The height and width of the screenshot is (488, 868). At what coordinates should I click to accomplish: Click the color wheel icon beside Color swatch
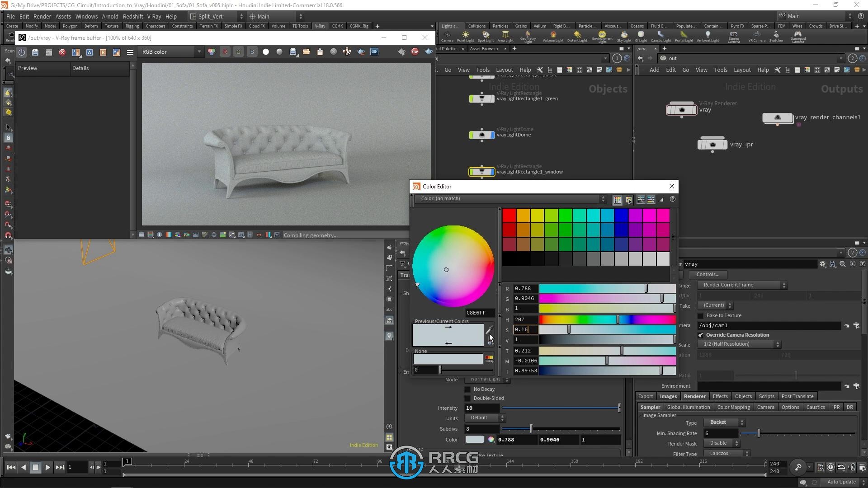[x=491, y=440]
